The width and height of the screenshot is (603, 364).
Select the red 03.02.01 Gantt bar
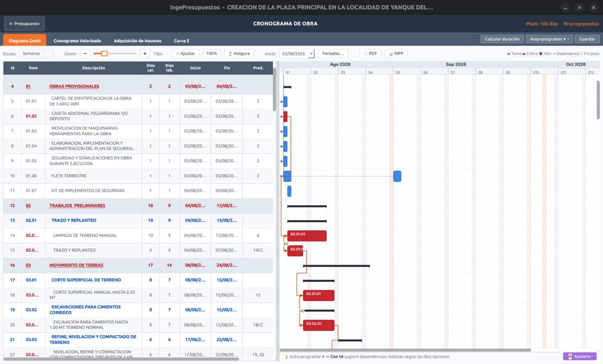[x=318, y=325]
